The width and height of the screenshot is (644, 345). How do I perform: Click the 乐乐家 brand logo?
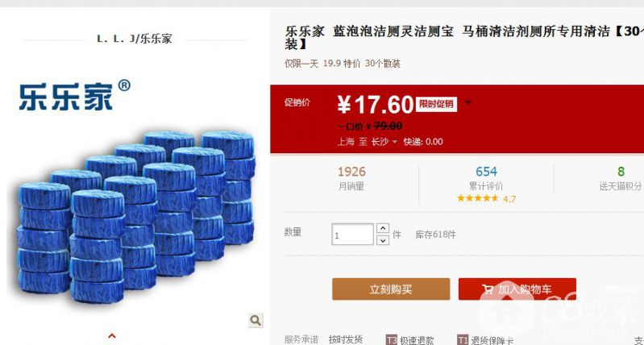pyautogui.click(x=75, y=95)
